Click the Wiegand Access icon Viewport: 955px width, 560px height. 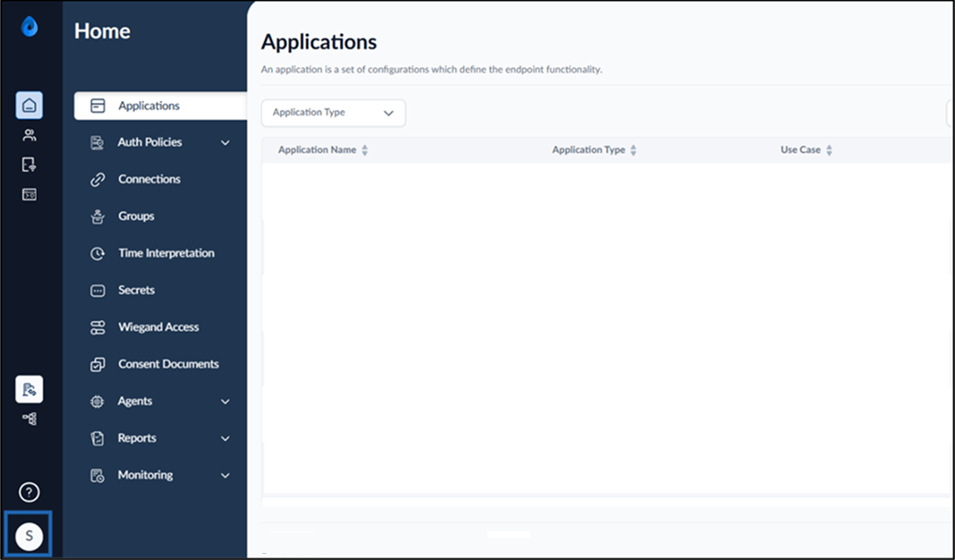point(97,327)
